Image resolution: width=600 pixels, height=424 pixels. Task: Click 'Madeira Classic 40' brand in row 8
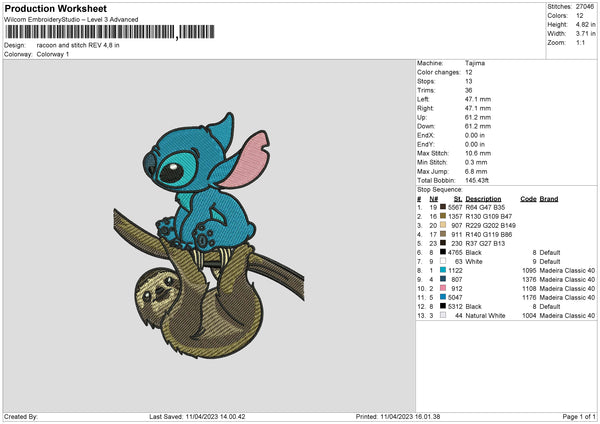(x=567, y=271)
